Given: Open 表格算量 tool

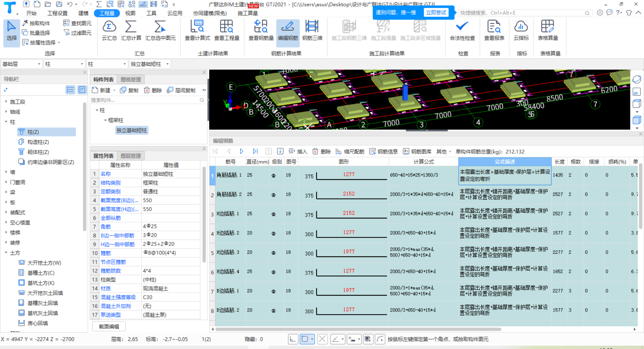Looking at the screenshot, I should pyautogui.click(x=548, y=30).
